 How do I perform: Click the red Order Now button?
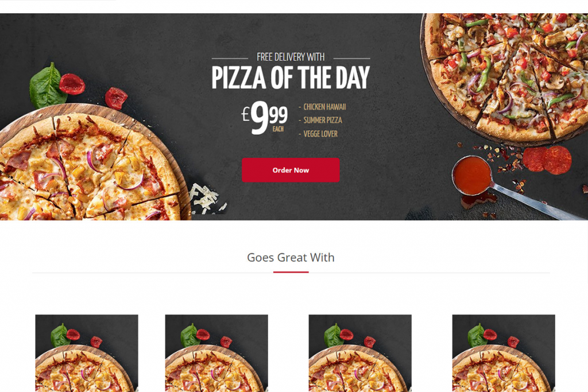click(x=291, y=170)
